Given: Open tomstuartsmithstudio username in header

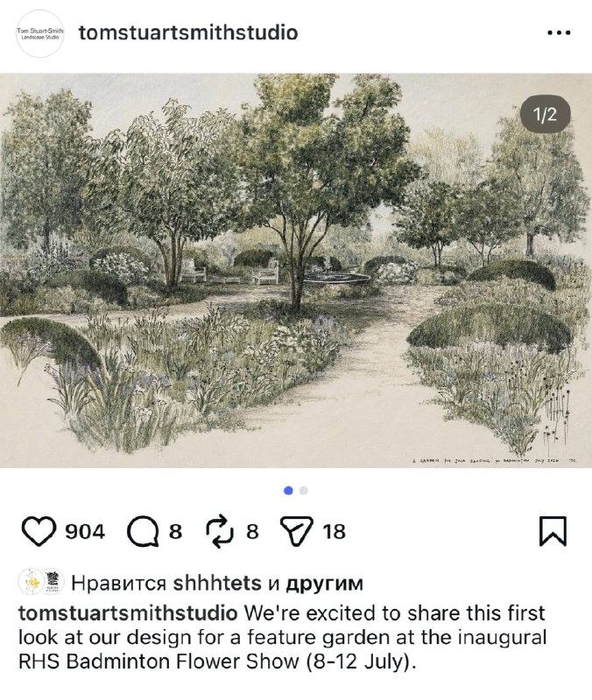Looking at the screenshot, I should pyautogui.click(x=188, y=32).
